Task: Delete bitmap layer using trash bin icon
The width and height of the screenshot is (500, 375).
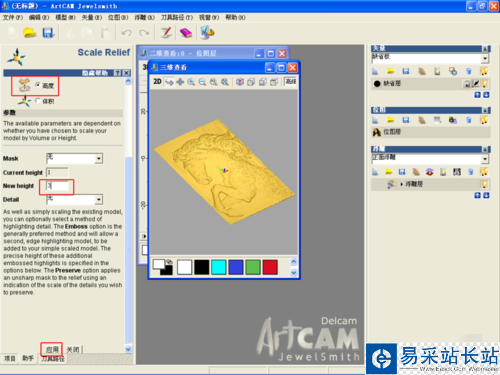Action: tap(469, 120)
